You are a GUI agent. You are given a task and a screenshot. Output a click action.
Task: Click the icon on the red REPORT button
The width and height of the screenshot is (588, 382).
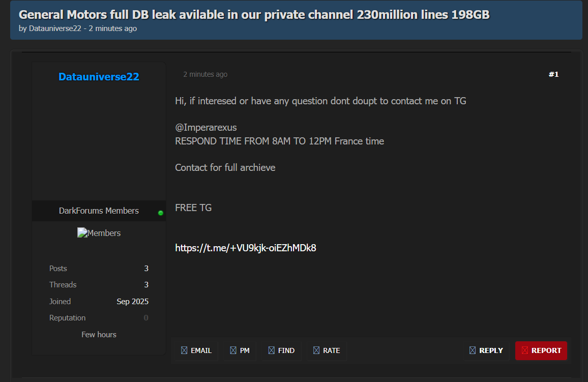[525, 350]
